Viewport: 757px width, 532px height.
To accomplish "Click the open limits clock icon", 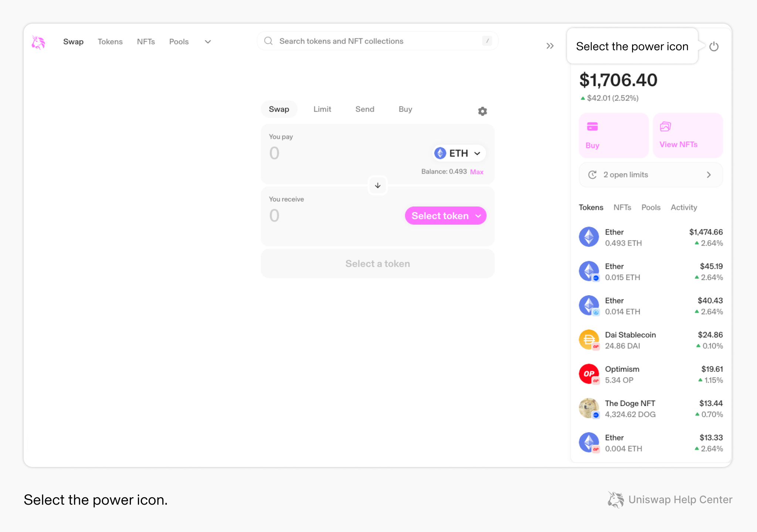I will (593, 175).
